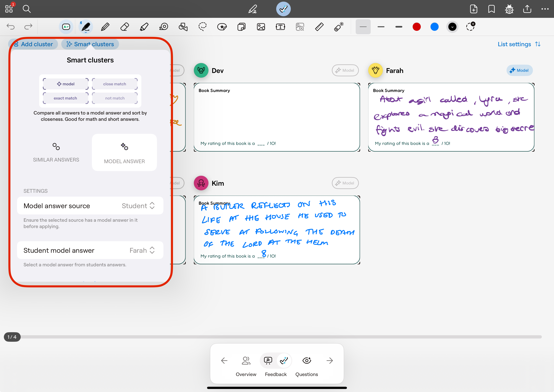Image resolution: width=554 pixels, height=392 pixels.
Task: Pick the red pen color swatch
Action: (417, 27)
